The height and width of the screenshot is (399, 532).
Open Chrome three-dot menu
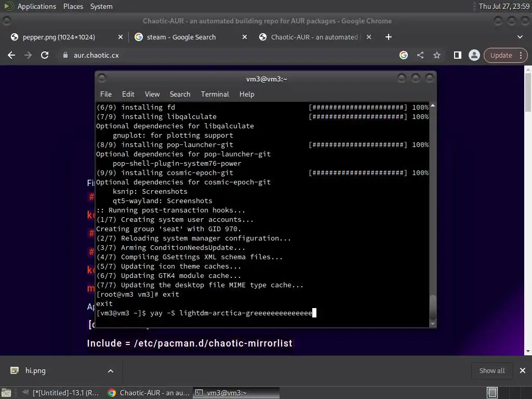tap(521, 55)
